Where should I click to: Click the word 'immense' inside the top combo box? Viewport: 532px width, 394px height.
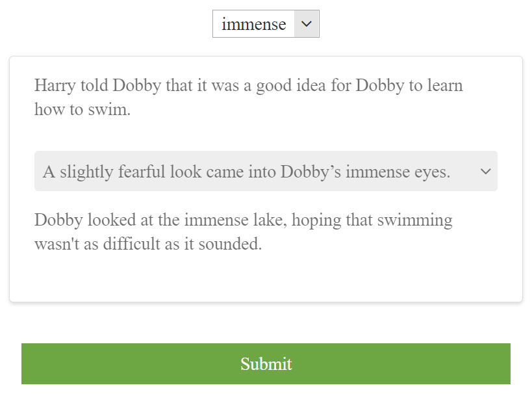254,24
